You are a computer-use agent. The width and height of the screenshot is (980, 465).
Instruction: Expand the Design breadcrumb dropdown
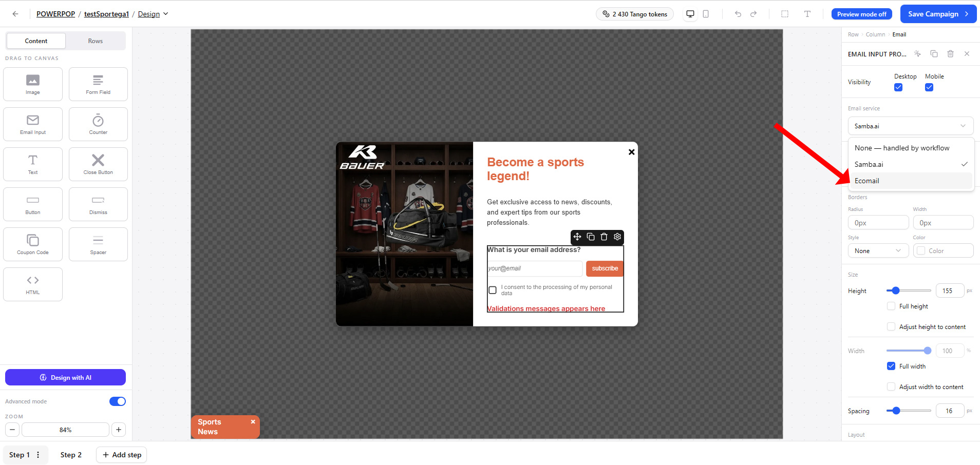[153, 14]
